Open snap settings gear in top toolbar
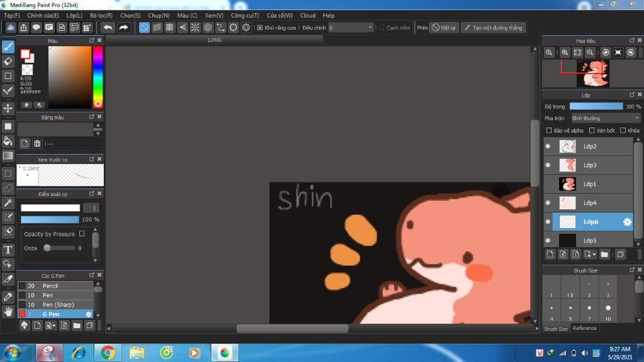This screenshot has width=644, height=362. (x=246, y=28)
